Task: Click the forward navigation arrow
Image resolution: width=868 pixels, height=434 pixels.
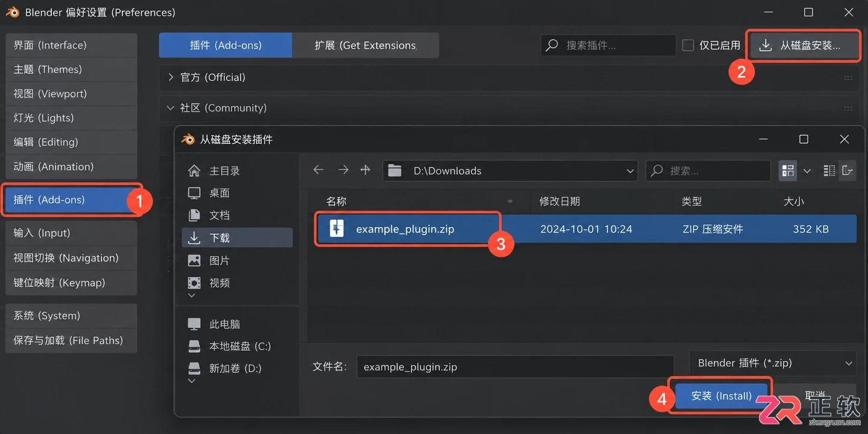Action: (x=343, y=171)
